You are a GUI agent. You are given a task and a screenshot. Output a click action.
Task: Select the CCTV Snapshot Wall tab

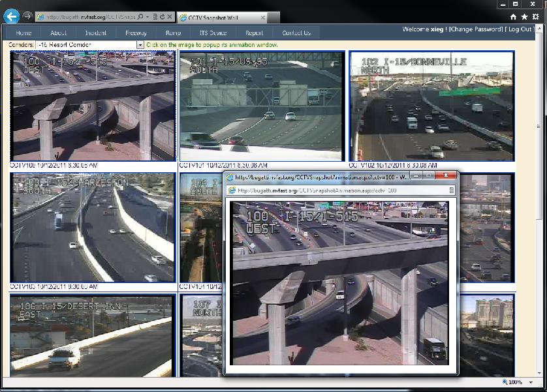pos(222,18)
